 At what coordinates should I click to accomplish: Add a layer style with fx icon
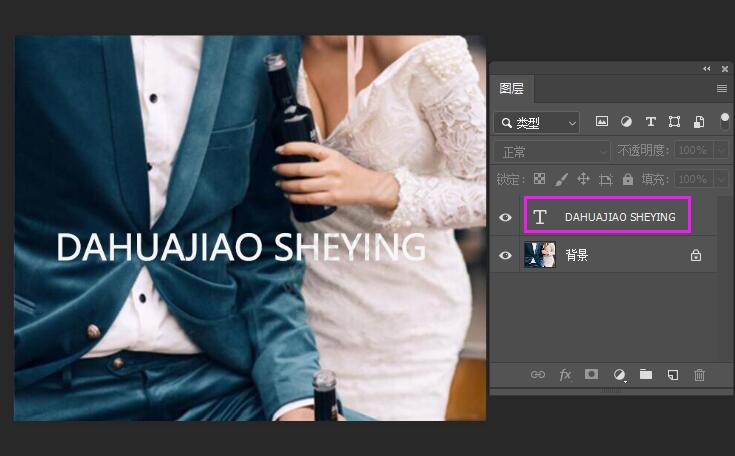click(x=565, y=374)
